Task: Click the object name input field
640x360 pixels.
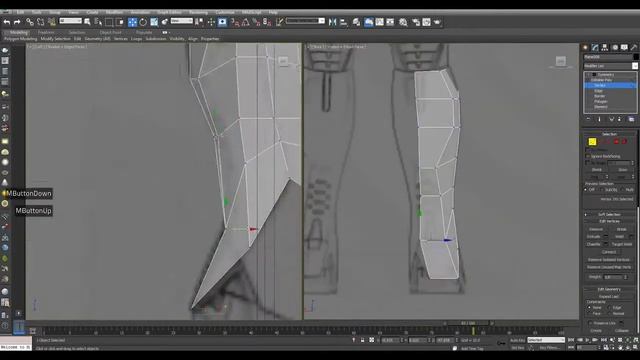Action: click(x=607, y=57)
